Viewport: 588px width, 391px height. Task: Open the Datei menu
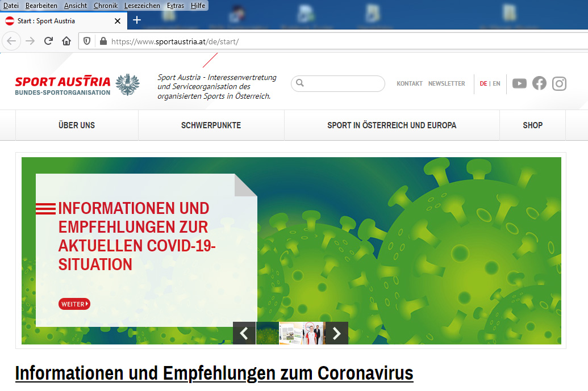(11, 6)
